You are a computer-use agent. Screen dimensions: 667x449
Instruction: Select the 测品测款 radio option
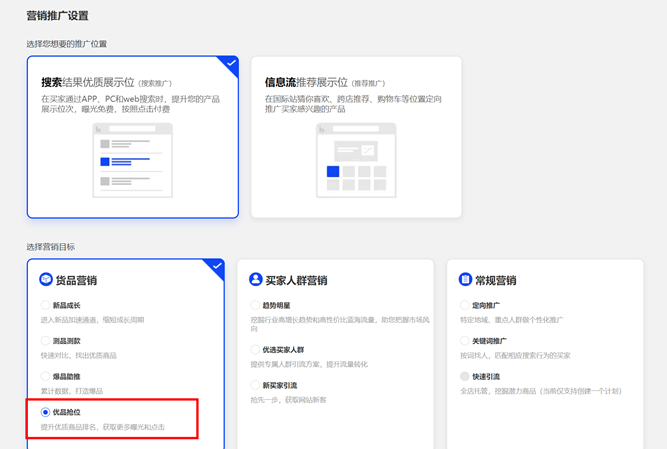tap(46, 341)
